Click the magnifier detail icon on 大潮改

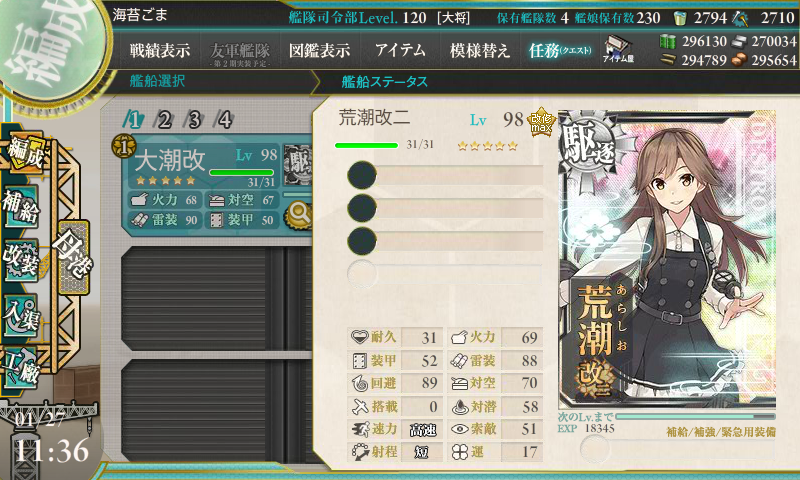[x=298, y=214]
